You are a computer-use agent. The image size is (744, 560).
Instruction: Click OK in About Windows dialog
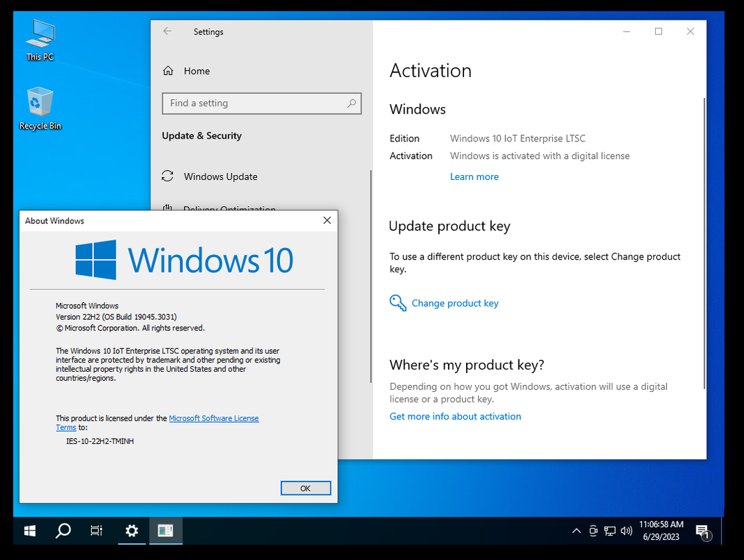[306, 489]
